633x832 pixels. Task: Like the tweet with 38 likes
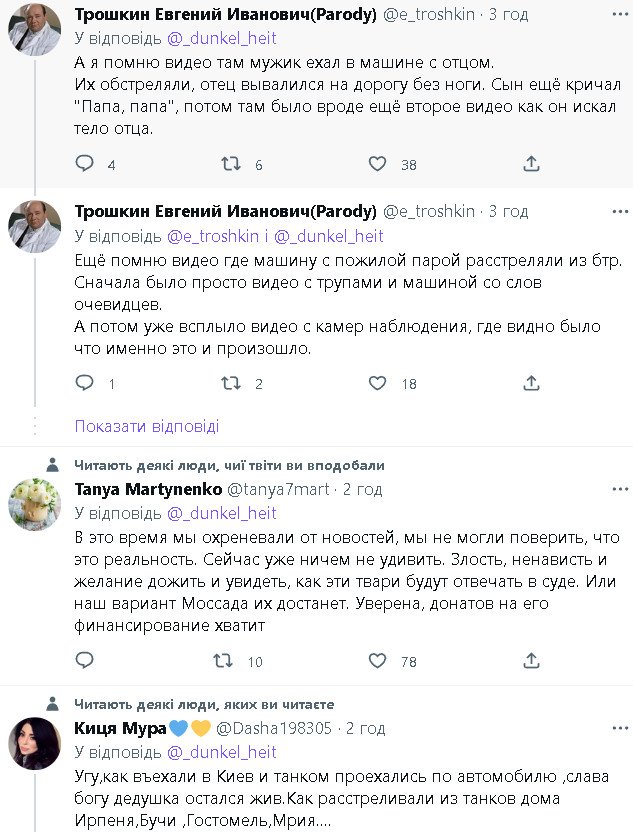tap(377, 164)
